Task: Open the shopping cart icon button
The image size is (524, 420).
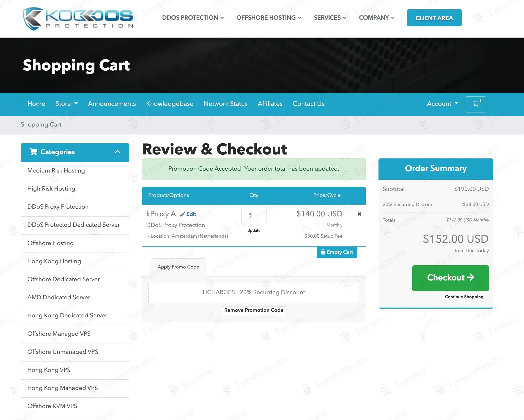Action: coord(475,104)
